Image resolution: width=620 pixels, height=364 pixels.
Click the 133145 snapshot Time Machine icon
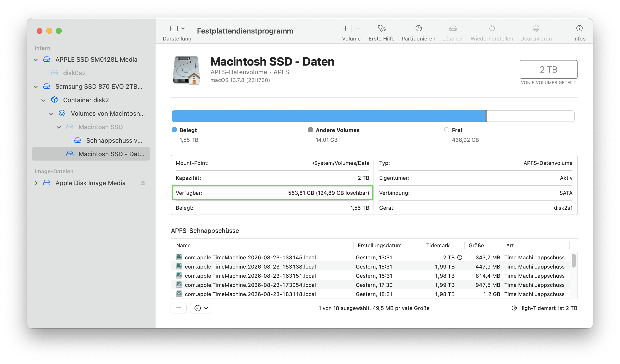tap(179, 257)
